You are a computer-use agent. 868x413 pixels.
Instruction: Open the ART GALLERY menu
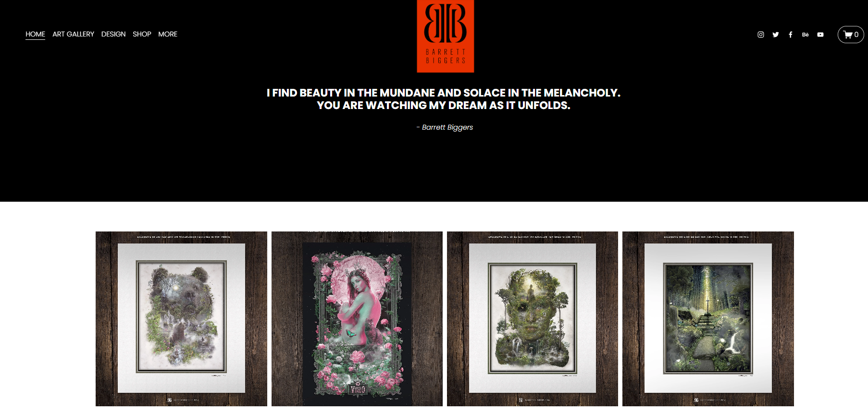coord(73,34)
